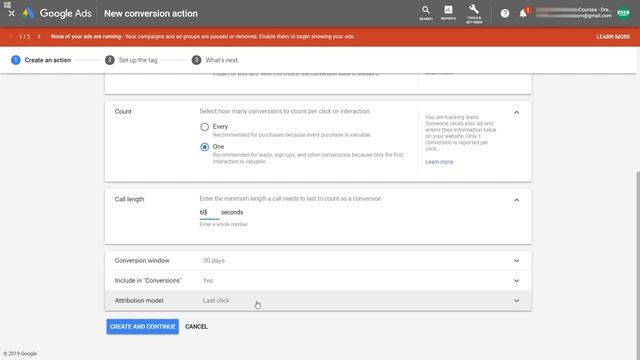Open Learn more link in Count section
This screenshot has width=640, height=360.
(439, 162)
